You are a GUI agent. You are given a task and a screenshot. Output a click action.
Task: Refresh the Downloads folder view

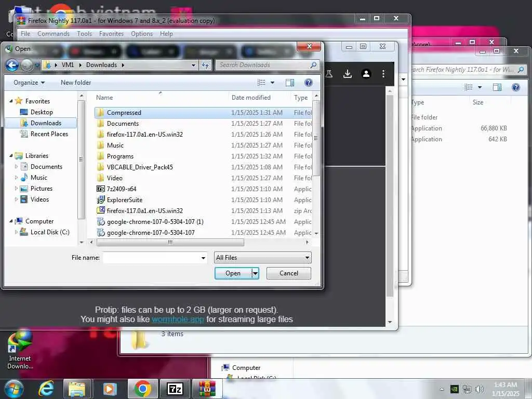pyautogui.click(x=205, y=65)
